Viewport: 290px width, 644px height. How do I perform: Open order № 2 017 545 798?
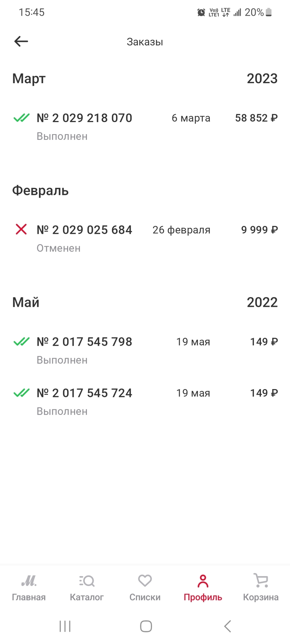click(x=85, y=342)
